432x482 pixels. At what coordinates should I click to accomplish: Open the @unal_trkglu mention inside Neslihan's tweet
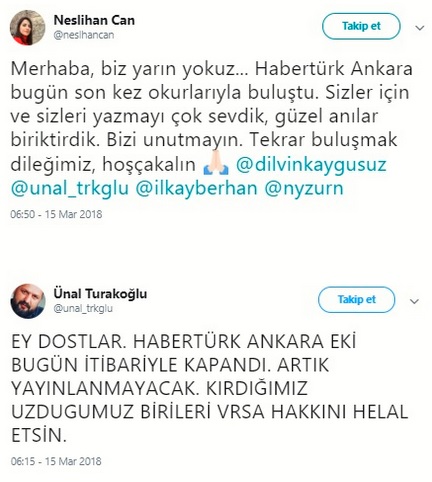click(70, 188)
